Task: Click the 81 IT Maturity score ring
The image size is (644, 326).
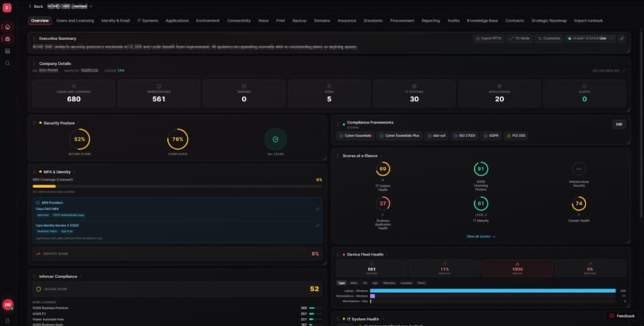Action: 480,203
